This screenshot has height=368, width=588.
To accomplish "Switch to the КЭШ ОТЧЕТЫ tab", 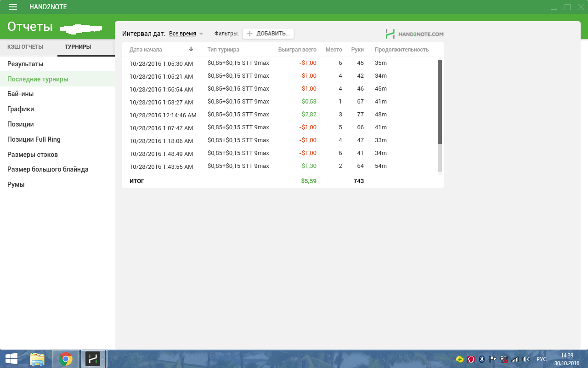I will click(x=25, y=47).
